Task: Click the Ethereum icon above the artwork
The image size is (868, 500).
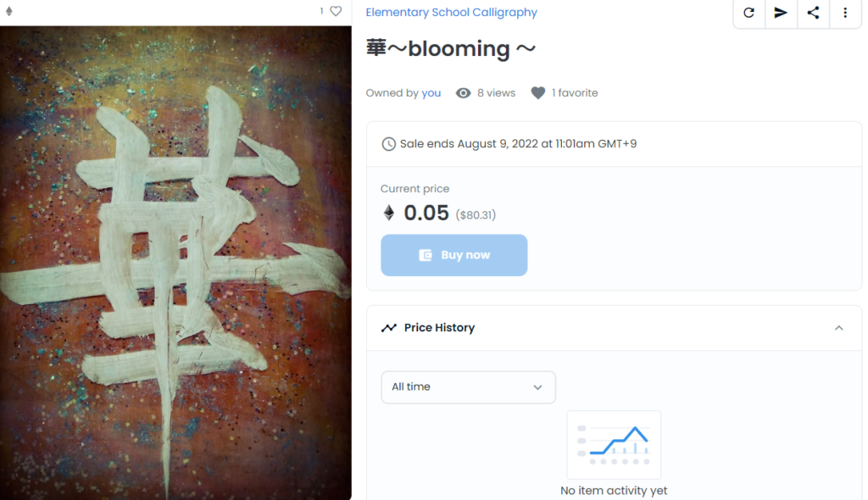Action: (x=9, y=11)
